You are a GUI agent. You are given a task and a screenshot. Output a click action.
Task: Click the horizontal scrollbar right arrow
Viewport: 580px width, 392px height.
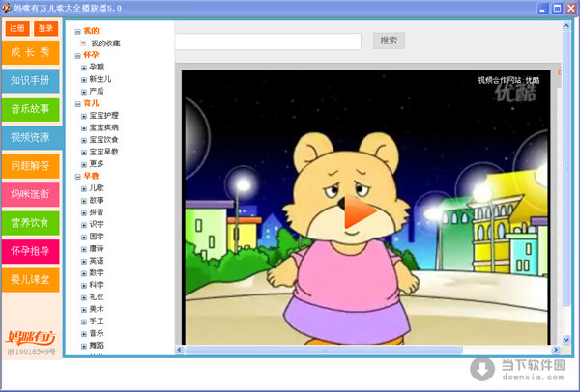[x=556, y=350]
